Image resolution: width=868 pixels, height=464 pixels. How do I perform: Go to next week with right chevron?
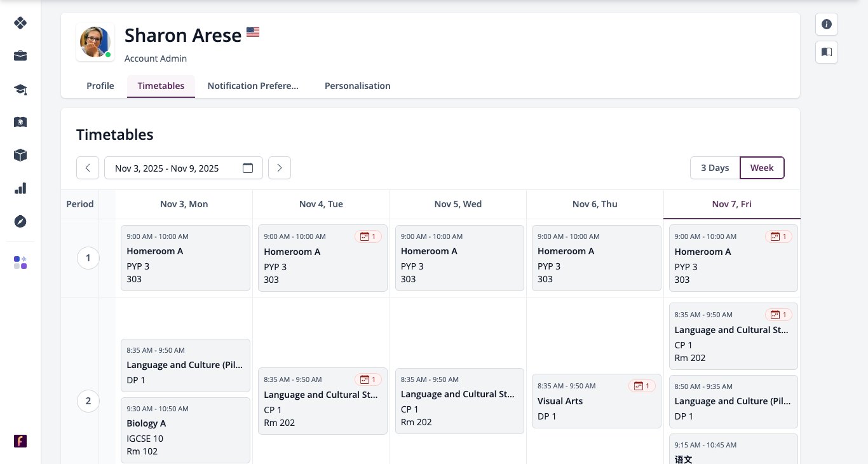pos(280,168)
